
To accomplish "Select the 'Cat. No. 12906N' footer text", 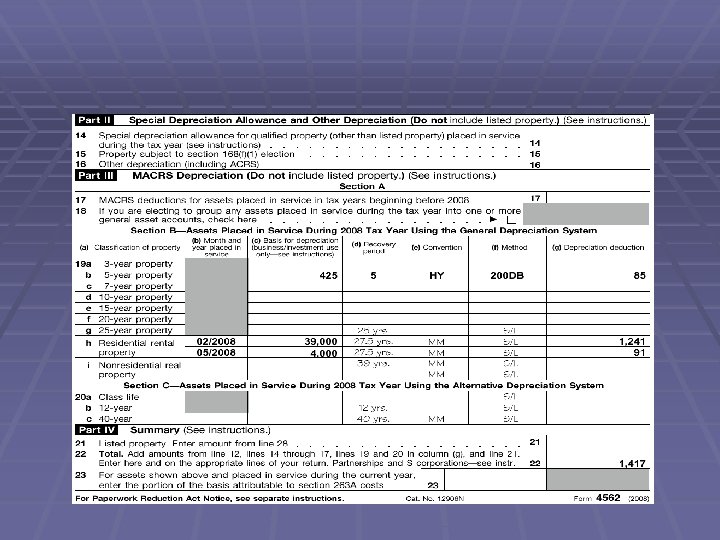I will pyautogui.click(x=434, y=499).
